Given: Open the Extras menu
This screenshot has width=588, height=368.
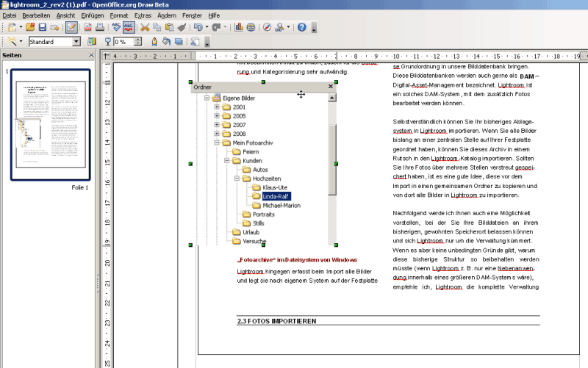Looking at the screenshot, I should (143, 15).
